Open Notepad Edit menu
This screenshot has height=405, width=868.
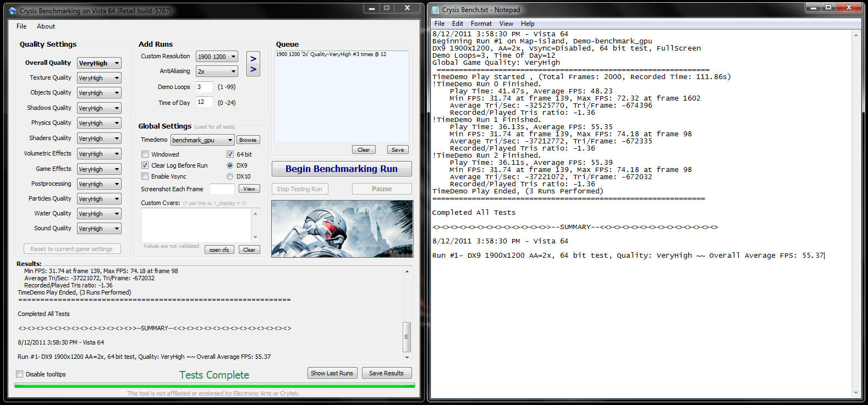pos(458,24)
